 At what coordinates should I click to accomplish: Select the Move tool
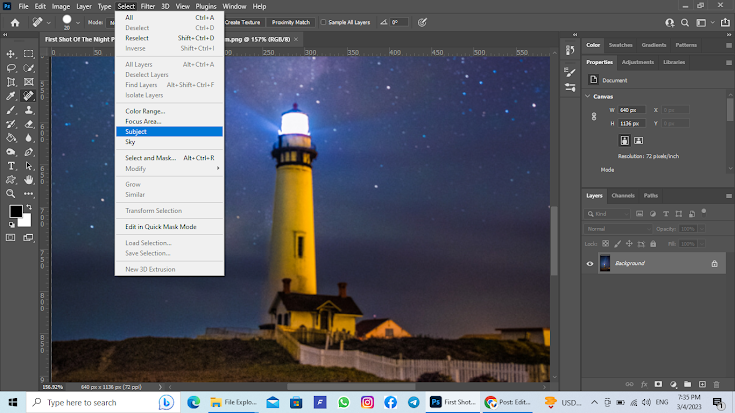[x=11, y=54]
